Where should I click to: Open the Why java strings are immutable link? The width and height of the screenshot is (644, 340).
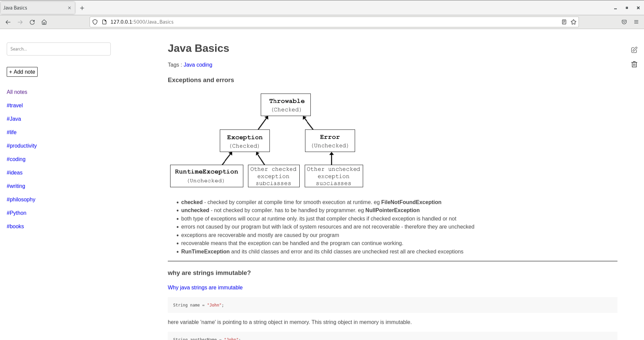tap(205, 288)
